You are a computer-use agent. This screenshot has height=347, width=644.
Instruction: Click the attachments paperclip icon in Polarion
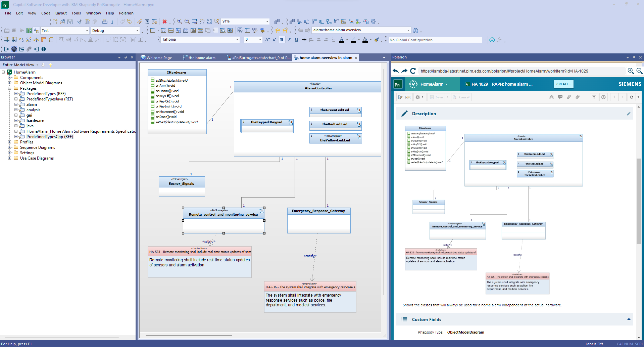[578, 97]
